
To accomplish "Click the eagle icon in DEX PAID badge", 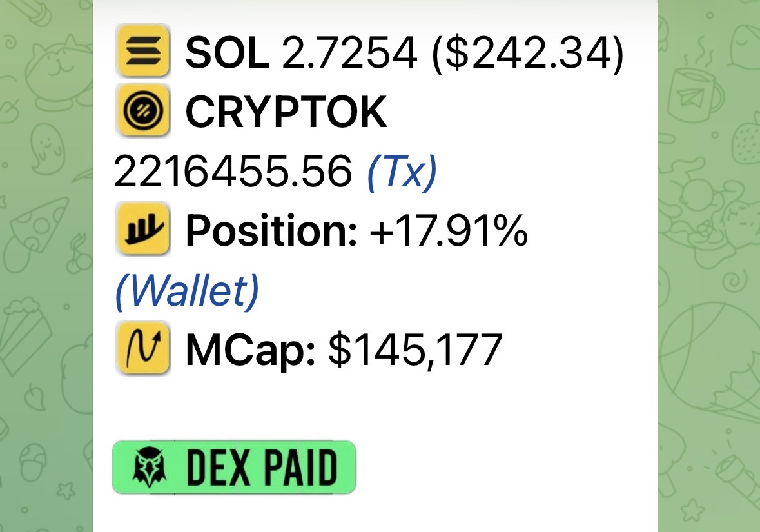I will point(150,468).
